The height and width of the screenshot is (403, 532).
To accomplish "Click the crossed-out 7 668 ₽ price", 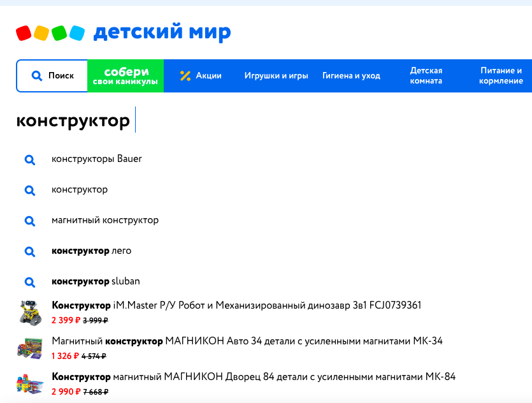I will 96,392.
